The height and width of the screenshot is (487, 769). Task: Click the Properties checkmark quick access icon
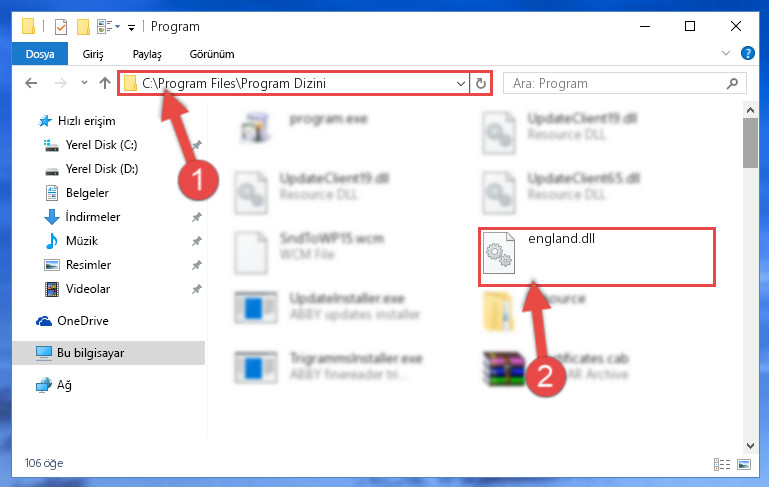61,26
